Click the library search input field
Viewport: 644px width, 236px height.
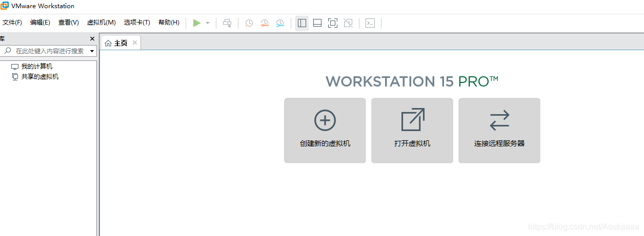[x=50, y=51]
